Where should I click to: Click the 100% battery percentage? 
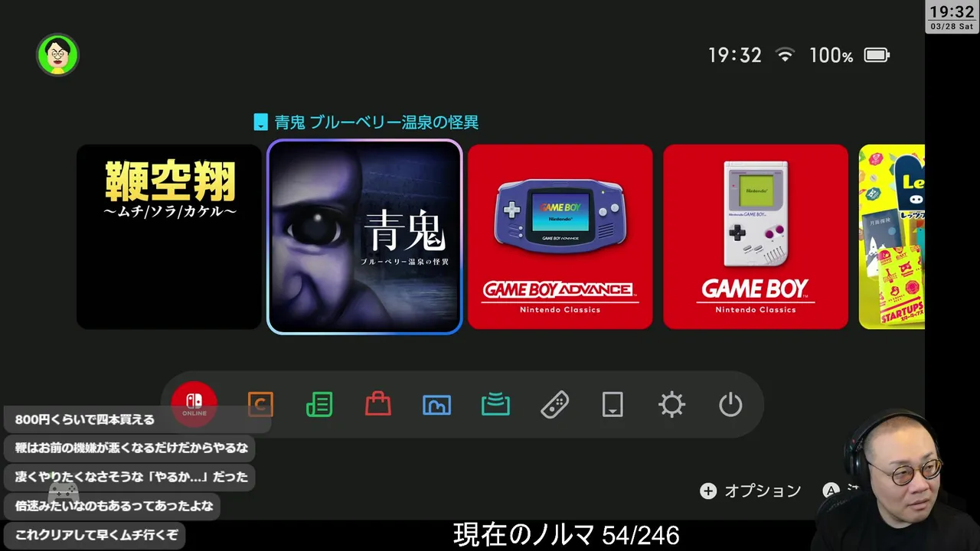831,55
